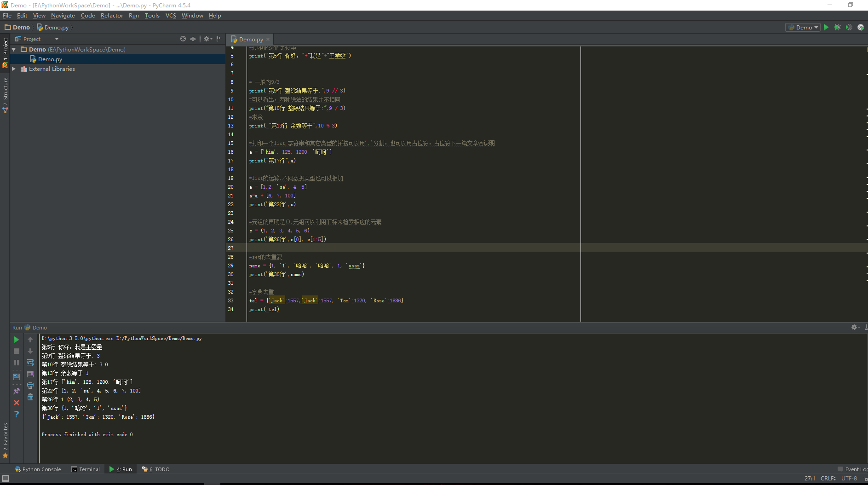Open the Run menu
This screenshot has height=485, width=868.
tap(134, 16)
